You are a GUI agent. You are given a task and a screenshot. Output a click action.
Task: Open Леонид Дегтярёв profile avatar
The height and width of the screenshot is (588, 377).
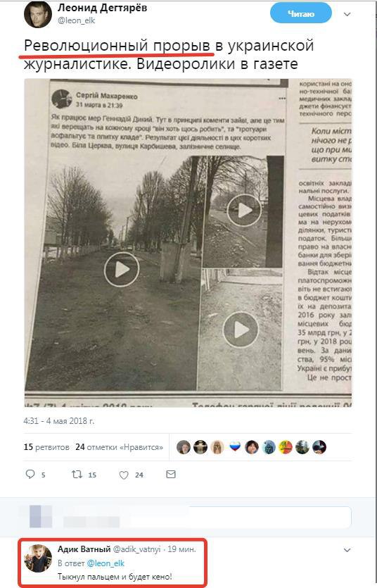pyautogui.click(x=38, y=14)
